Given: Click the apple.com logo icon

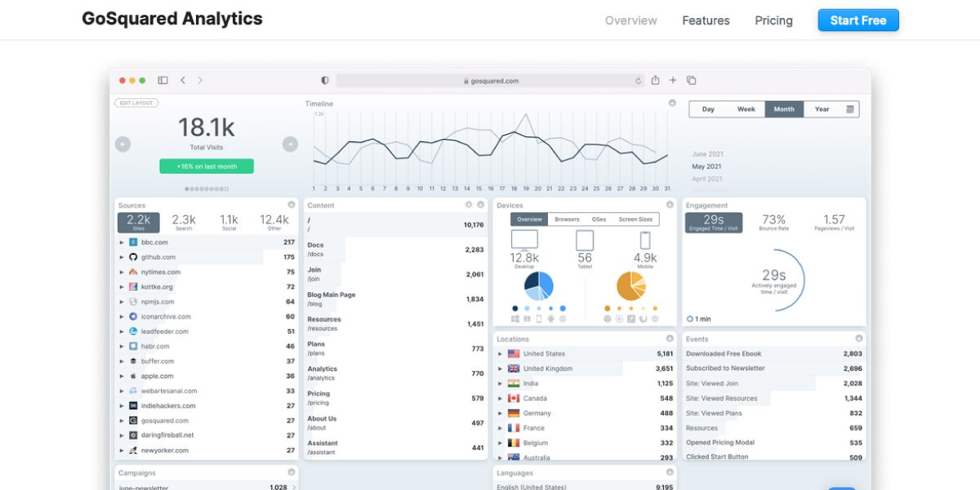Looking at the screenshot, I should [133, 376].
